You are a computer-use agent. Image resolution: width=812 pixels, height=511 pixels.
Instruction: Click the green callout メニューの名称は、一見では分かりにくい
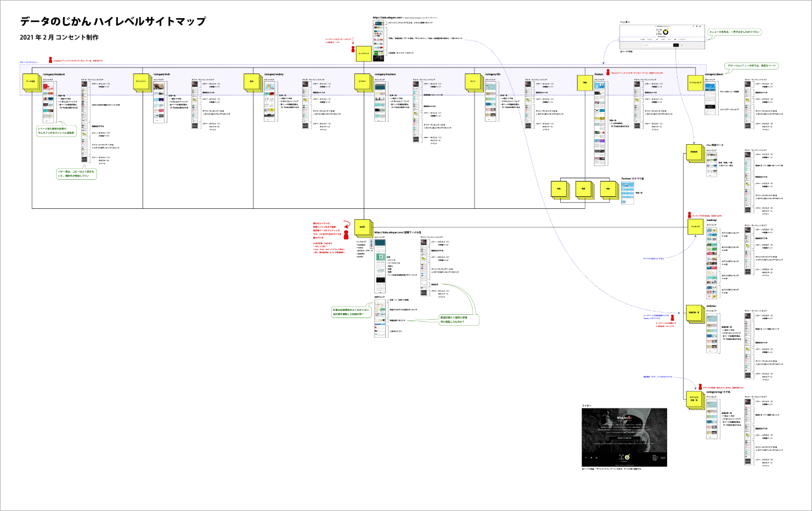click(734, 32)
